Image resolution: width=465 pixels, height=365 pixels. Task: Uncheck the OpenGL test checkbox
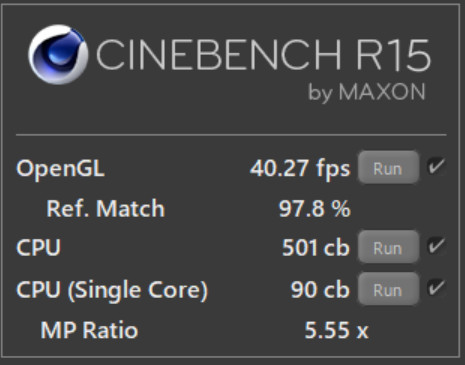(x=436, y=166)
